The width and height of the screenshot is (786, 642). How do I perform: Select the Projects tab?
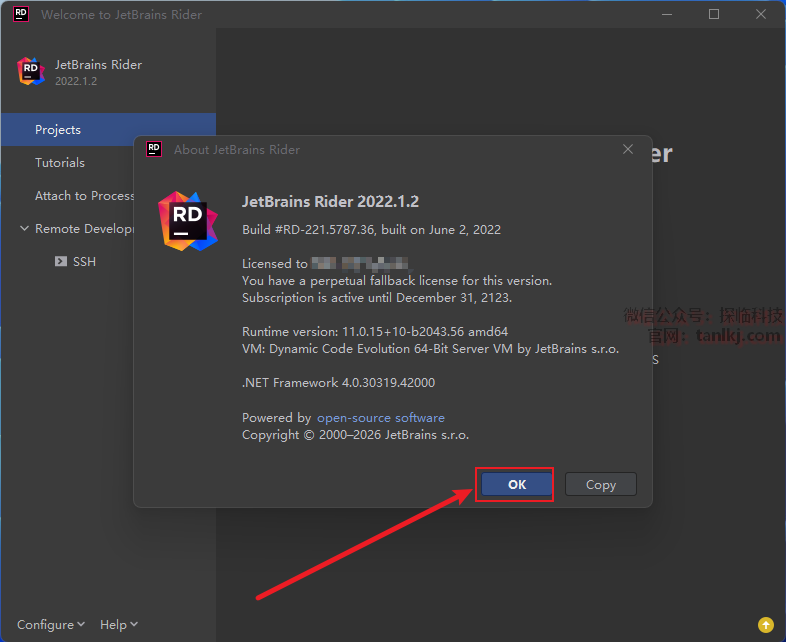[58, 130]
